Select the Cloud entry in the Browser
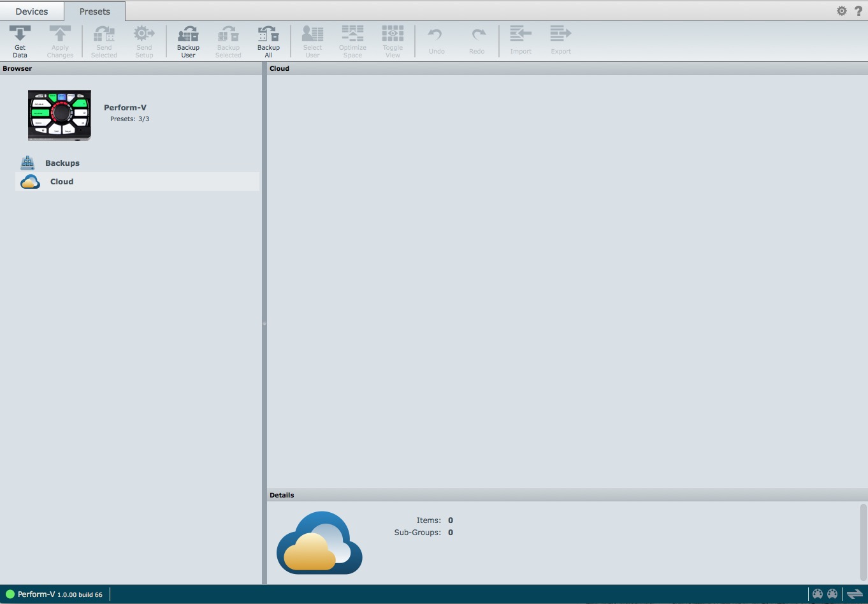The width and height of the screenshot is (868, 604). [62, 181]
